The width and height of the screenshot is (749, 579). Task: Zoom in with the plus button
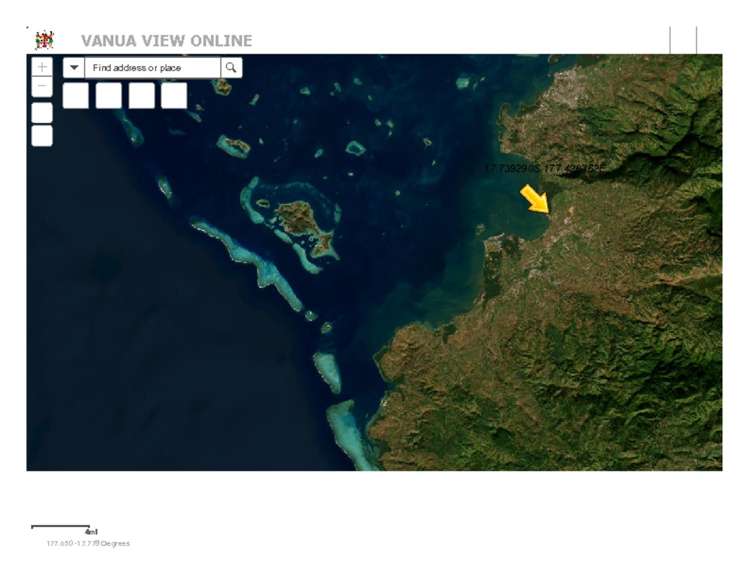[x=42, y=67]
